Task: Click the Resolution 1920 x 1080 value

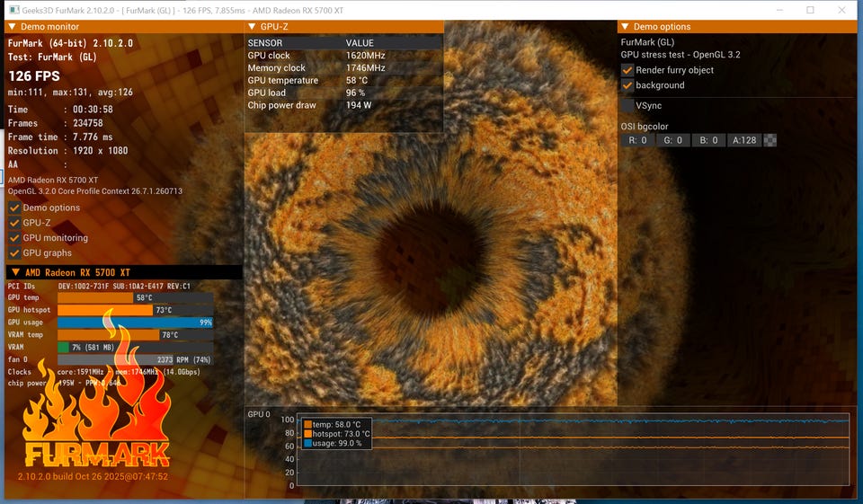Action: pyautogui.click(x=100, y=151)
